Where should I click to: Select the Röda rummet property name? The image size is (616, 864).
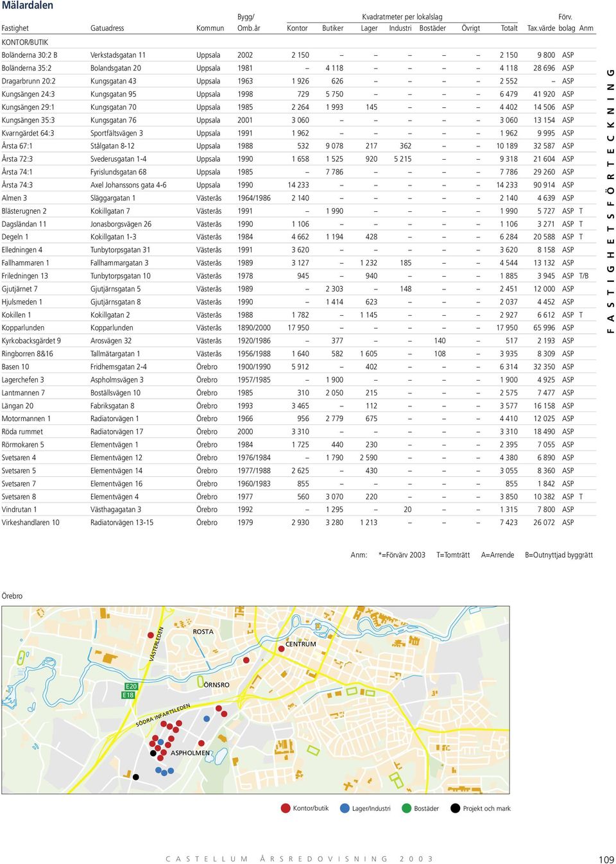tap(22, 432)
